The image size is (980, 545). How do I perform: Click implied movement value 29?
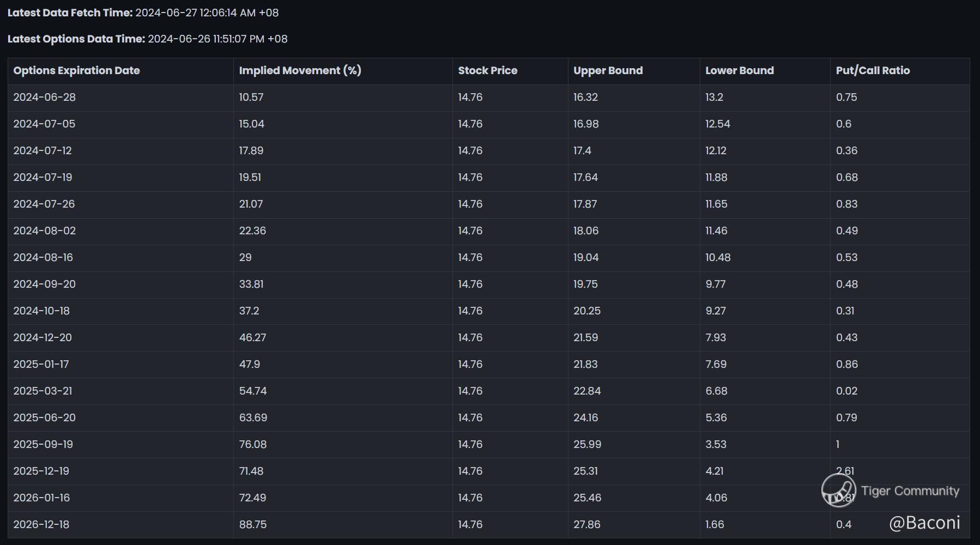(x=245, y=258)
